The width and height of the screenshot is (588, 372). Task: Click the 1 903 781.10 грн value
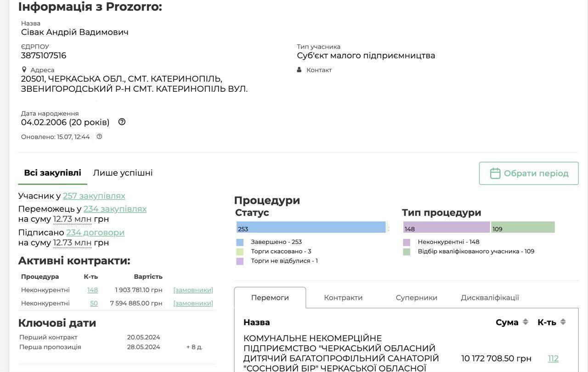pos(139,290)
